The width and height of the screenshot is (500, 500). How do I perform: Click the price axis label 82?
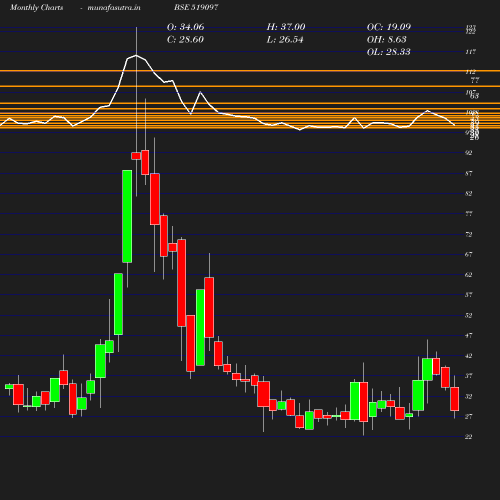tap(469, 194)
